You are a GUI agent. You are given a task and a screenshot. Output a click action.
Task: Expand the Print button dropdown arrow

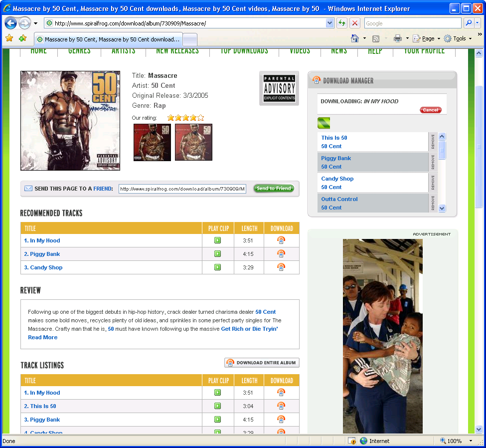pos(407,38)
